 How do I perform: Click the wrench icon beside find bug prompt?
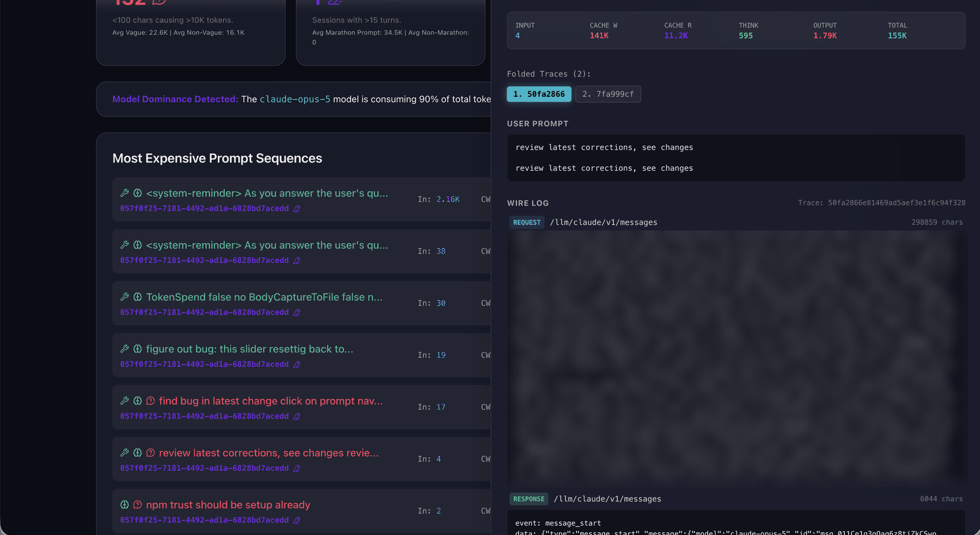(x=124, y=401)
